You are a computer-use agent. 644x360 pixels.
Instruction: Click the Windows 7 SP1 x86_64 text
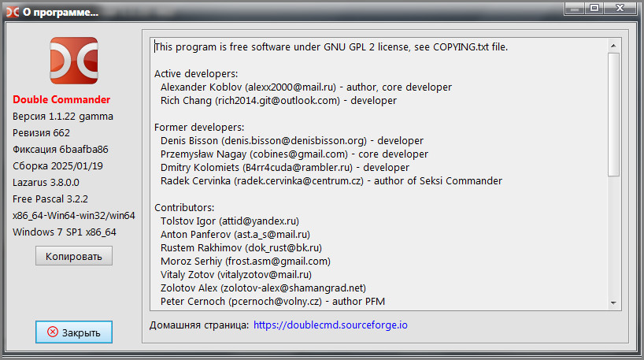[65, 232]
